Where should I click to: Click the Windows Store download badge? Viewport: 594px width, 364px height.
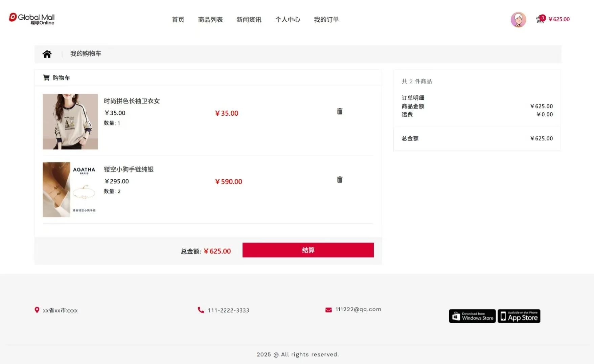pyautogui.click(x=472, y=316)
